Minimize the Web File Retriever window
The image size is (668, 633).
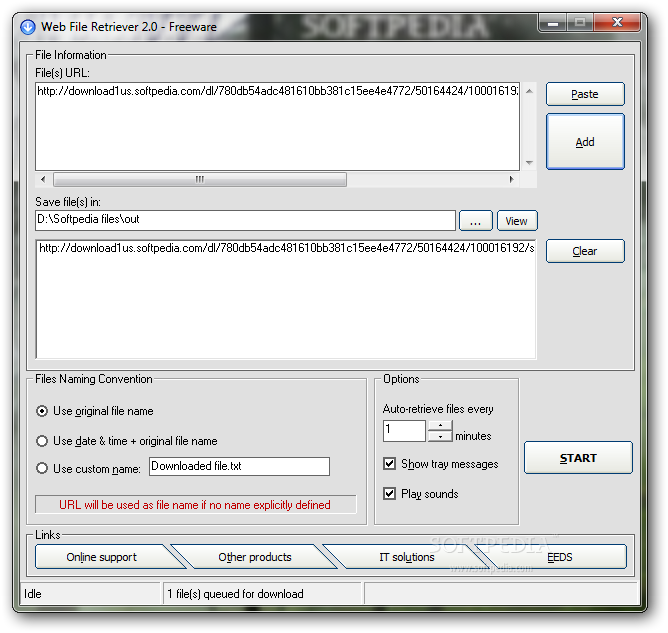[553, 23]
